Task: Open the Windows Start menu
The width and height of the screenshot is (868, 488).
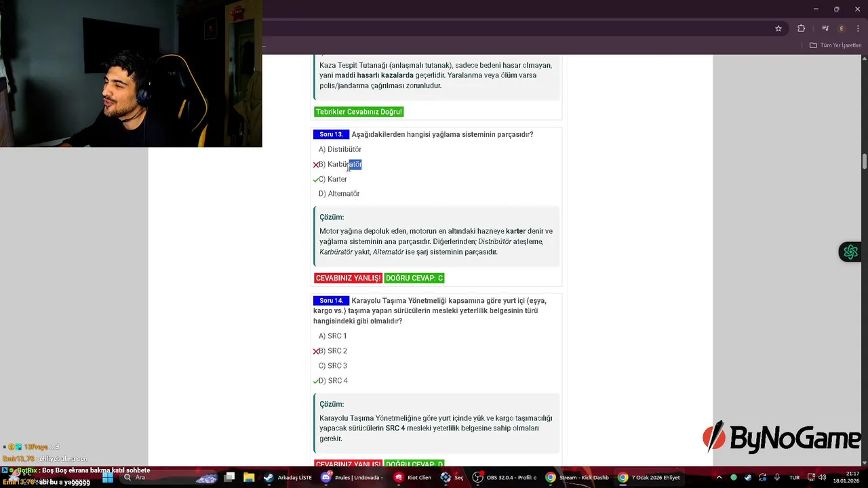Action: (107, 477)
